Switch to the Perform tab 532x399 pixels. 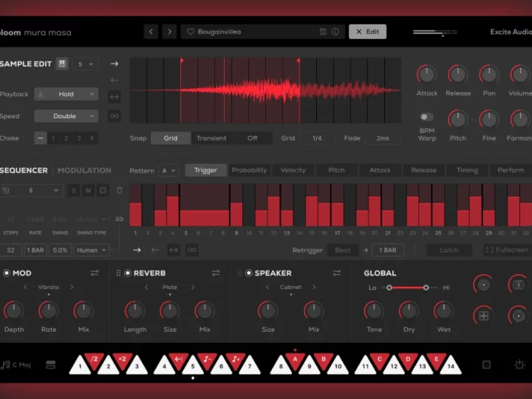pyautogui.click(x=511, y=171)
